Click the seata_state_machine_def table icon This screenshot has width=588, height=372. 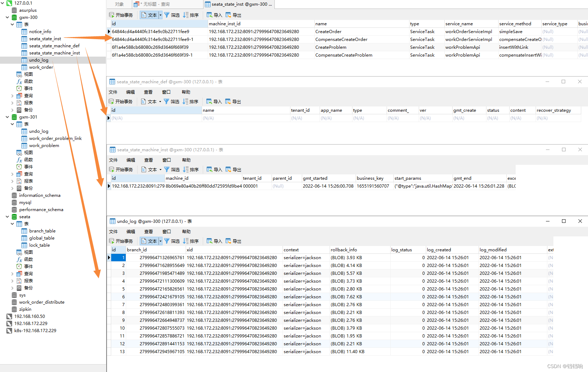[x=24, y=46]
